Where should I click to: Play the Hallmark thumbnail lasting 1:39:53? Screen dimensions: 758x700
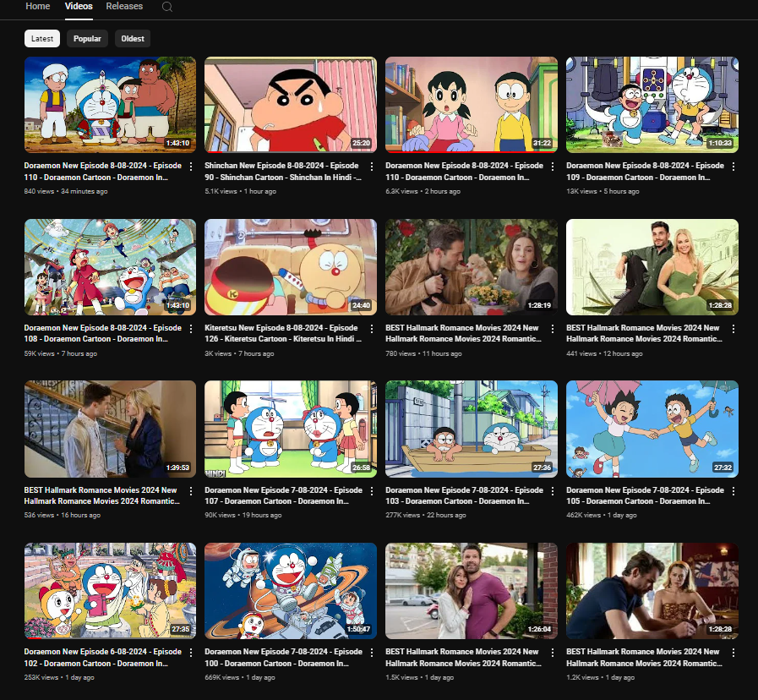(x=110, y=429)
